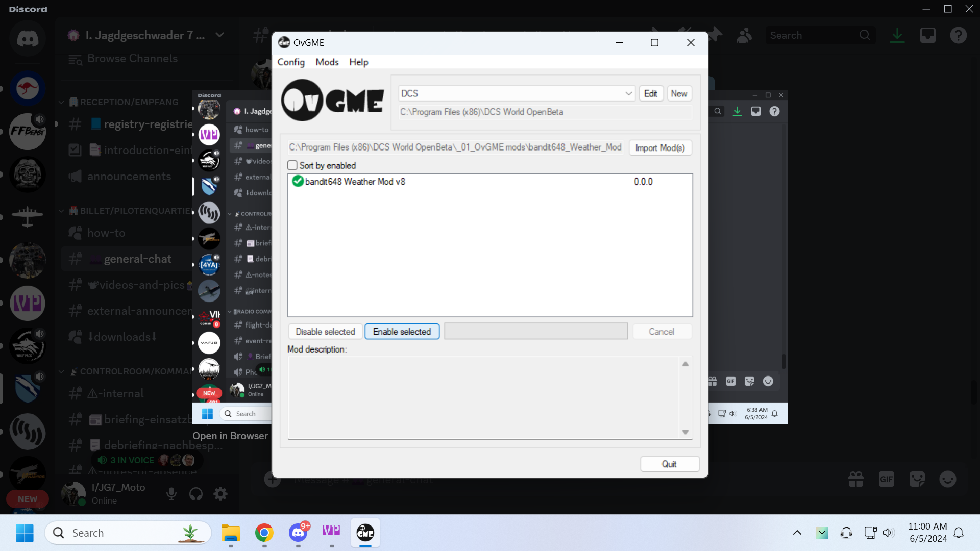Open the emoji picker in message bar

point(948,479)
